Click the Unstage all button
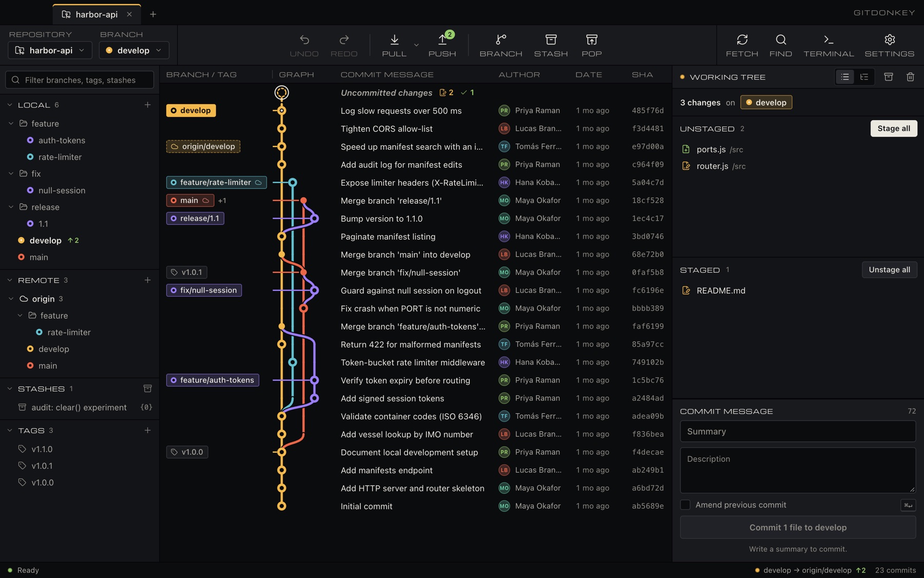The height and width of the screenshot is (578, 924). click(890, 270)
